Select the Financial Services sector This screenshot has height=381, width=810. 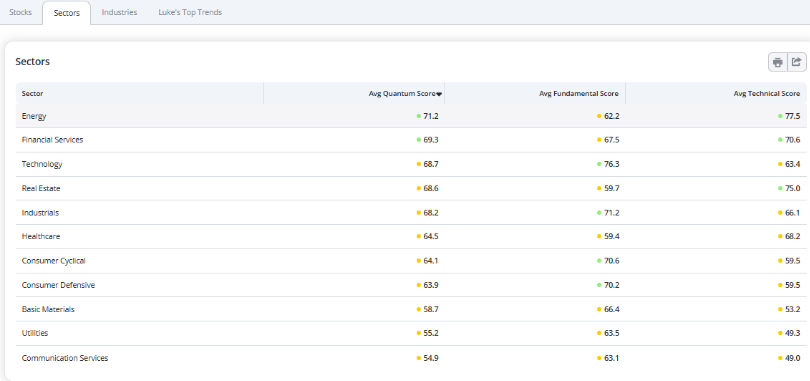tap(52, 140)
